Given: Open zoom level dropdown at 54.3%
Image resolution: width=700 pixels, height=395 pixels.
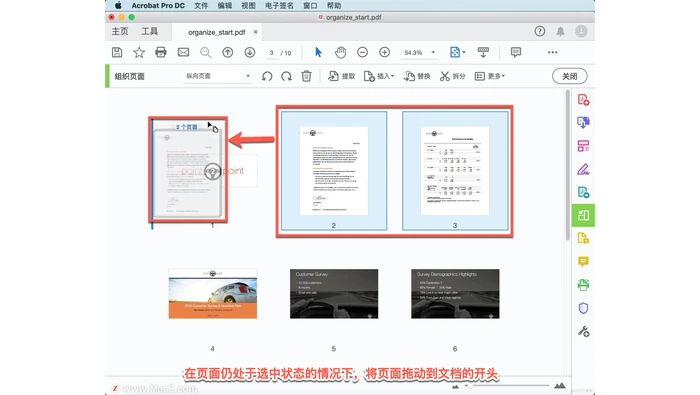Looking at the screenshot, I should pos(420,52).
